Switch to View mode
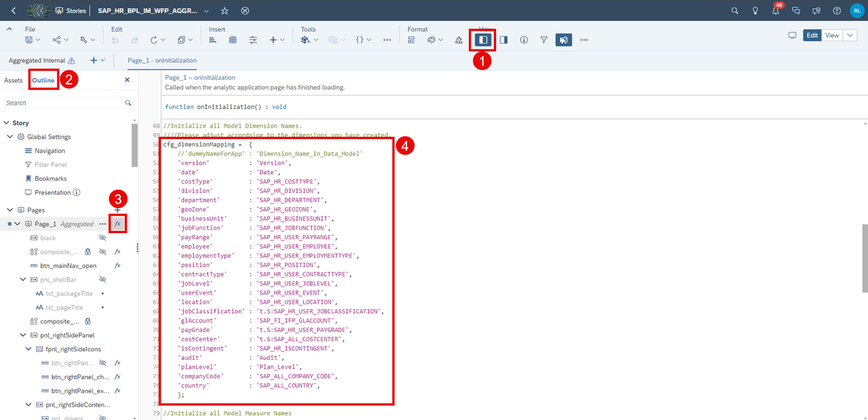868x420 pixels. [x=832, y=36]
